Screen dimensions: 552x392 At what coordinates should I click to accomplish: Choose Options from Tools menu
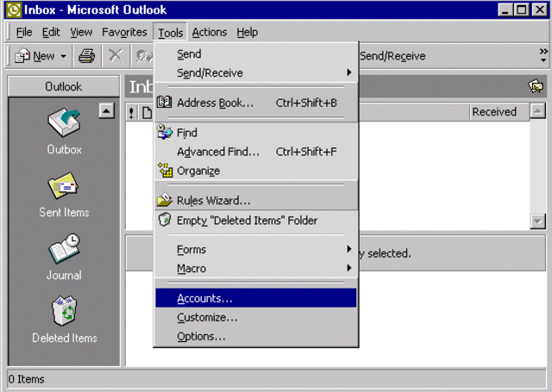tap(256, 336)
